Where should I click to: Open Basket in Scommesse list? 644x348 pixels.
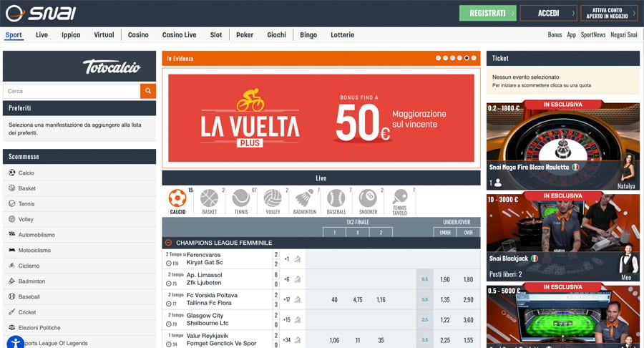pyautogui.click(x=79, y=188)
